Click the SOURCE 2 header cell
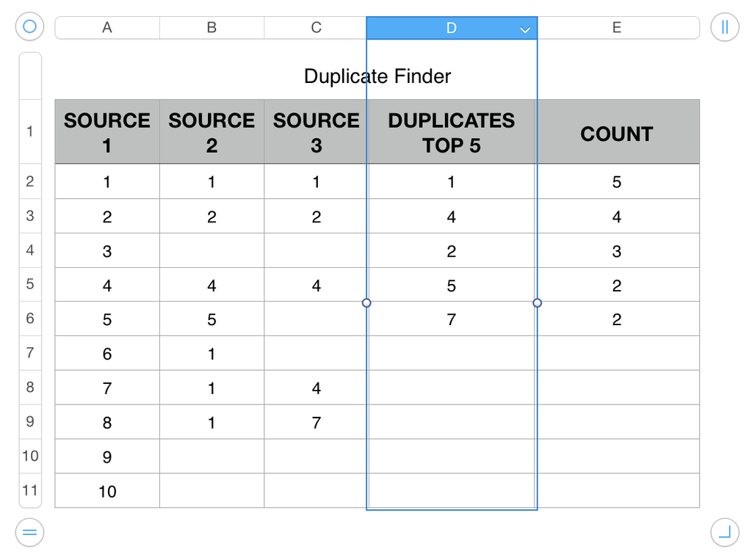752x560 pixels. (x=212, y=132)
